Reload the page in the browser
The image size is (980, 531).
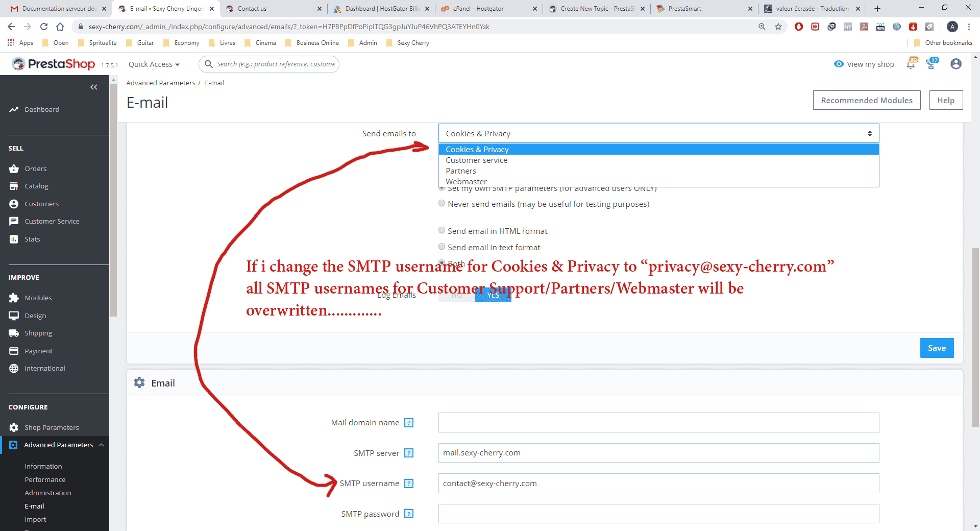(x=44, y=27)
